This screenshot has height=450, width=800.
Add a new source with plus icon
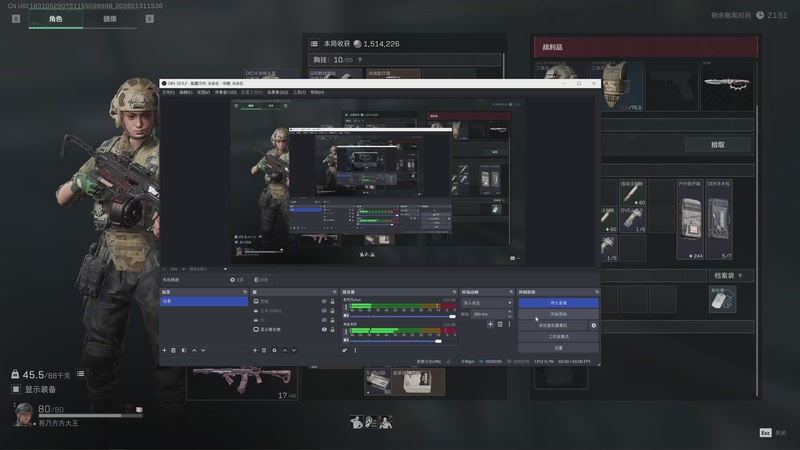(255, 351)
